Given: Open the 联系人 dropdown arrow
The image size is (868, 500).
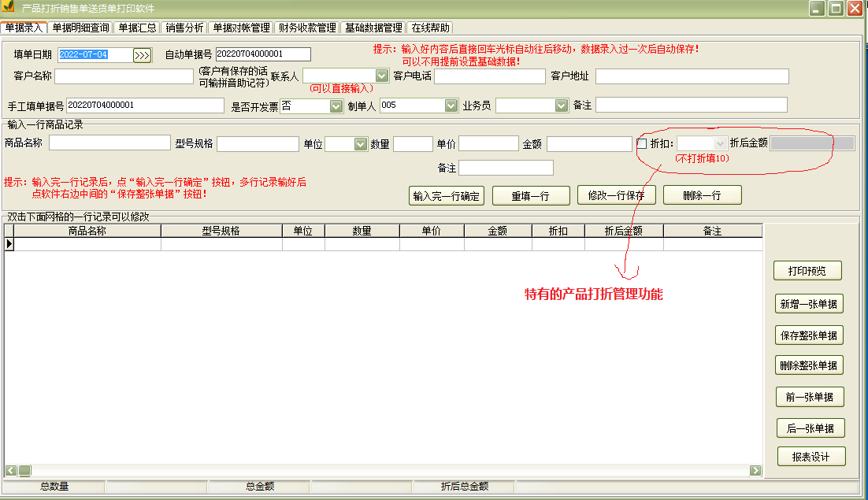Looking at the screenshot, I should 381,76.
